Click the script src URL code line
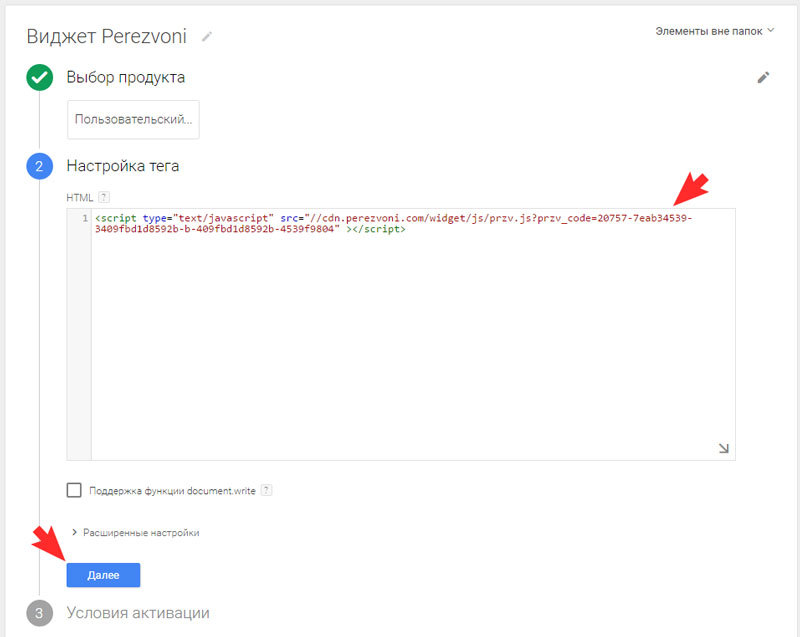Screen dimensions: 800x637 pos(393,223)
